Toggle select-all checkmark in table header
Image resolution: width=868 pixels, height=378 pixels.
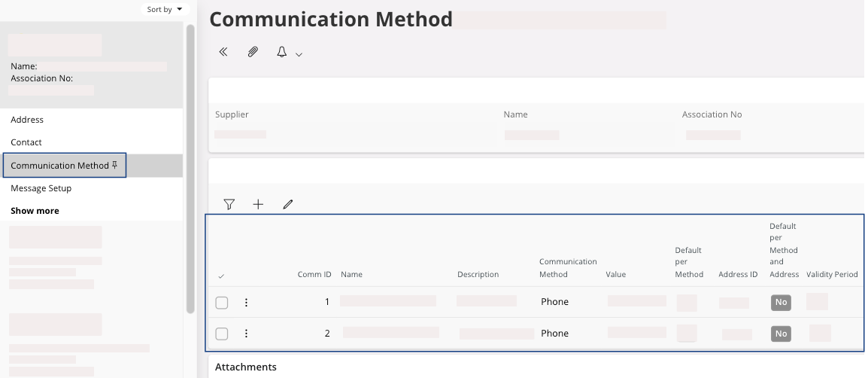click(x=221, y=276)
